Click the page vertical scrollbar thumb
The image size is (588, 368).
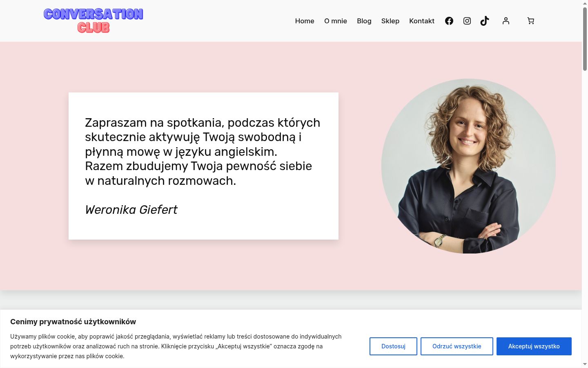[585, 39]
